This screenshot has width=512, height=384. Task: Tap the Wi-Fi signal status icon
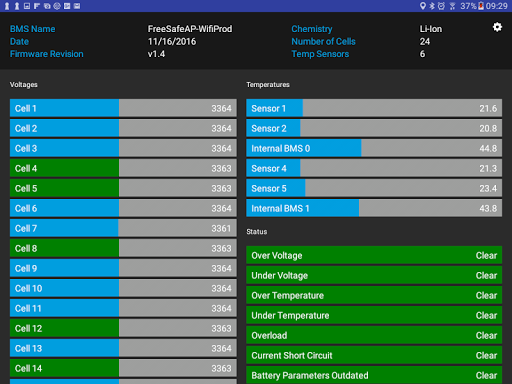point(452,6)
